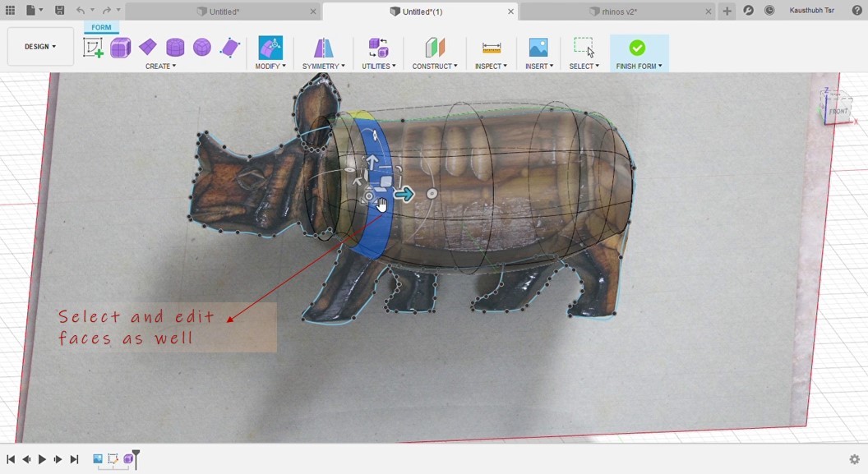The image size is (868, 474).
Task: Click the Select window selection icon
Action: coord(584,48)
